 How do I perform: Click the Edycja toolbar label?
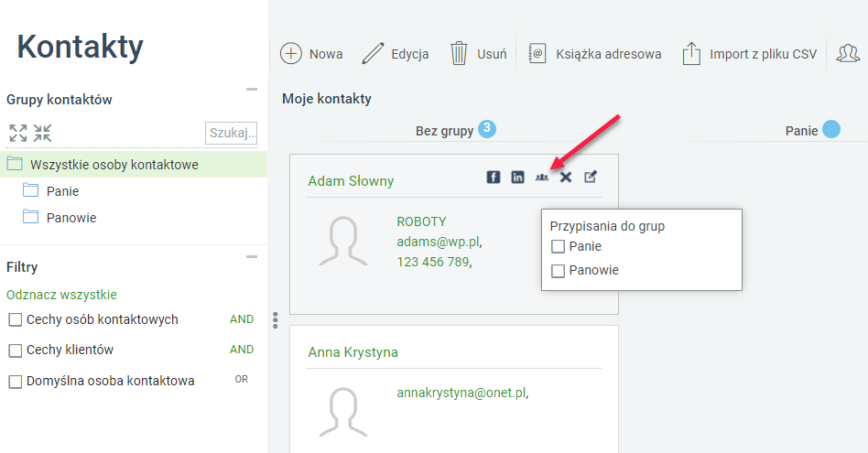tap(410, 54)
